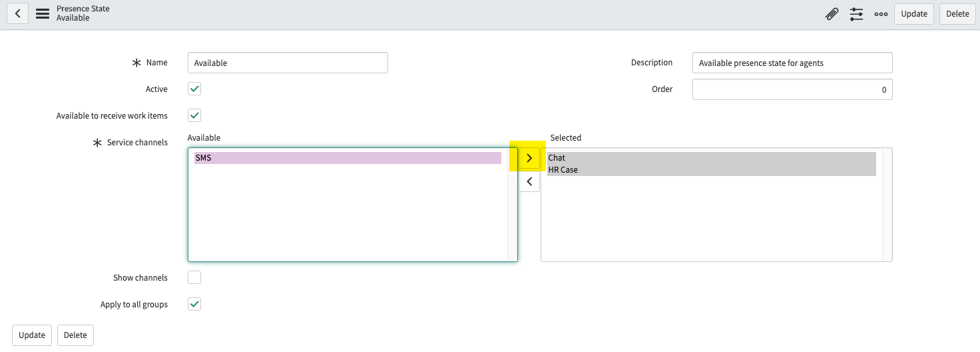Remove selected channel with left arrow
980x352 pixels.
tap(529, 181)
